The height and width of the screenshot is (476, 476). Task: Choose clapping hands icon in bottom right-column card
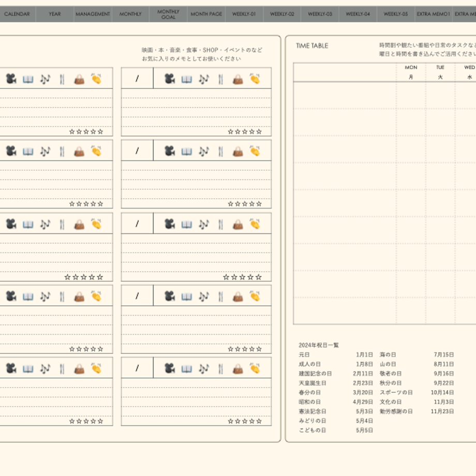[x=255, y=368]
